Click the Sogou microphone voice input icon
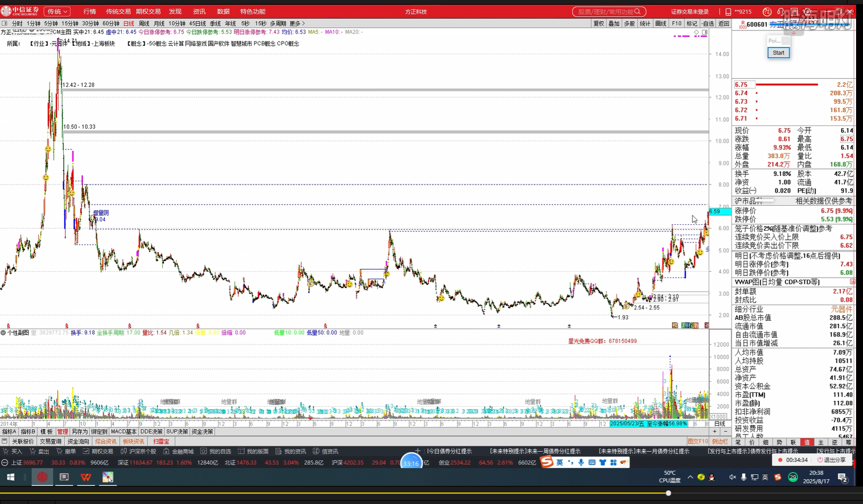The height and width of the screenshot is (504, 863). (581, 463)
